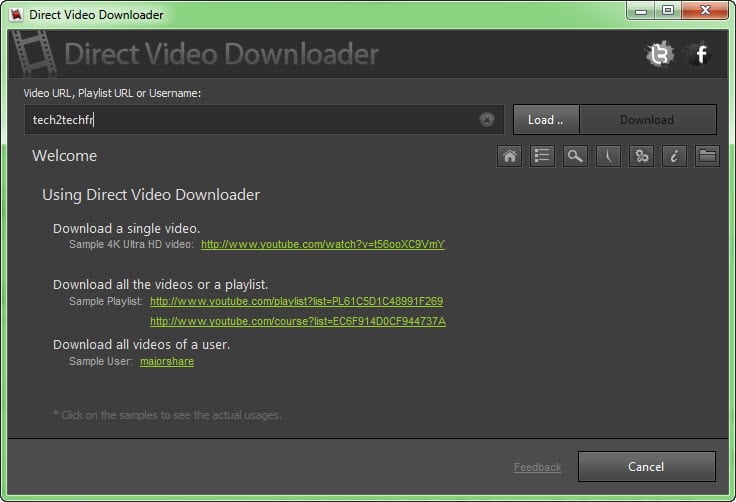Open the settings gears icon

641,156
